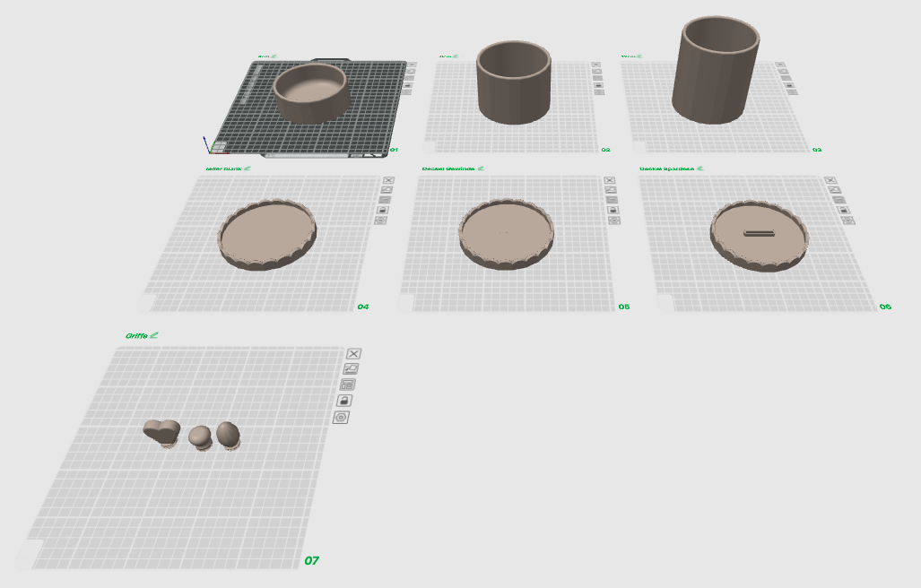The image size is (921, 588).
Task: Select the middle round knob on plate 07
Action: click(200, 437)
